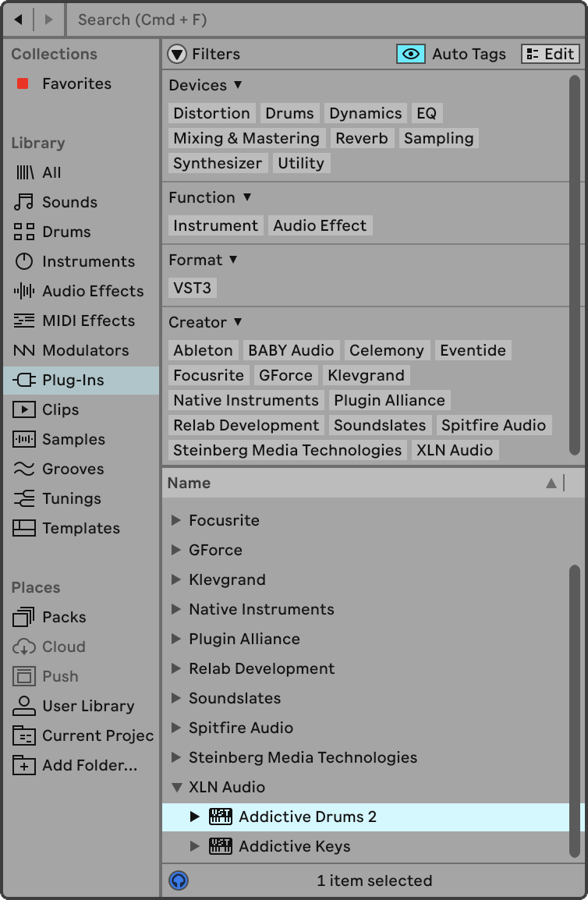
Task: Select the Samples library category
Action: 73,439
